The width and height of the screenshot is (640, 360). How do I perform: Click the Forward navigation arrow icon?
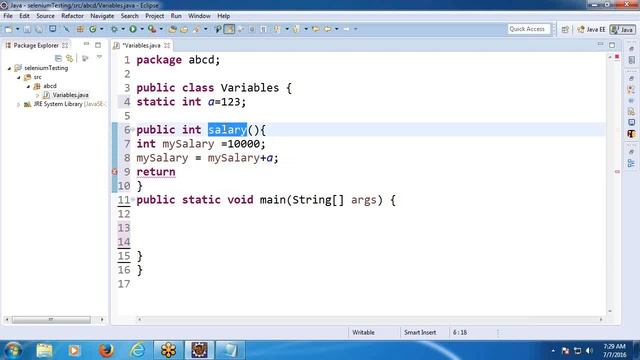point(347,29)
